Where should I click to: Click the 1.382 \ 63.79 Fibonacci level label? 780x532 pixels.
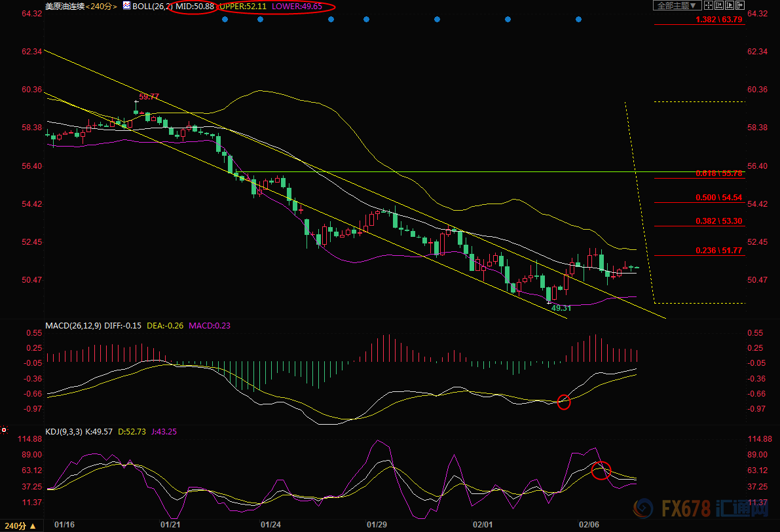[718, 20]
